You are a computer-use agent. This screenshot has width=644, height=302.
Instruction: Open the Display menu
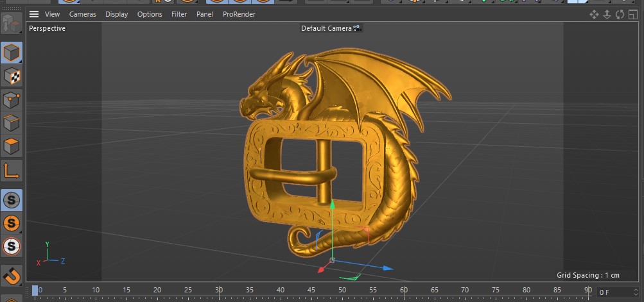[116, 14]
